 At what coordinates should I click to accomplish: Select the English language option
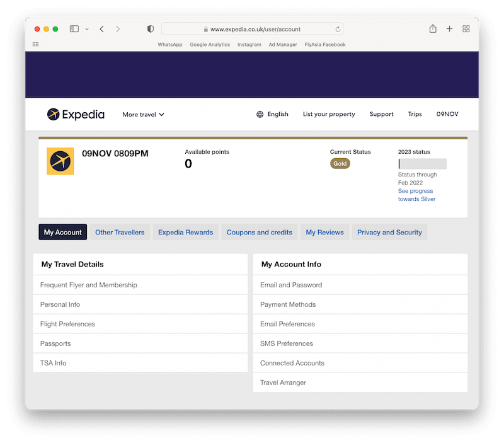click(278, 114)
